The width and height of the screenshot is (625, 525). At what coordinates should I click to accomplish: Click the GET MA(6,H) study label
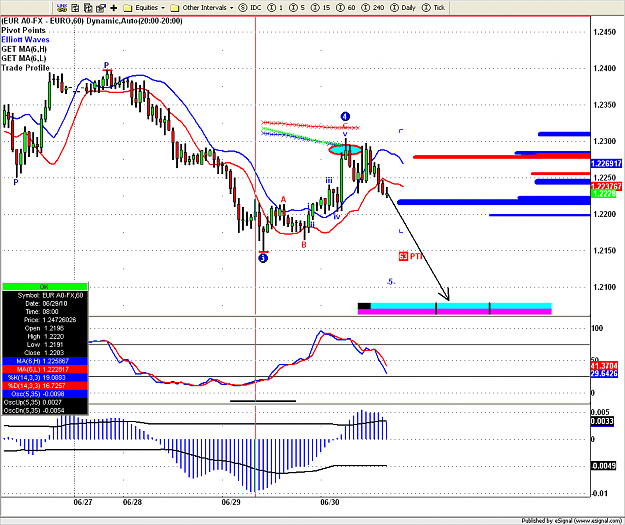24,49
